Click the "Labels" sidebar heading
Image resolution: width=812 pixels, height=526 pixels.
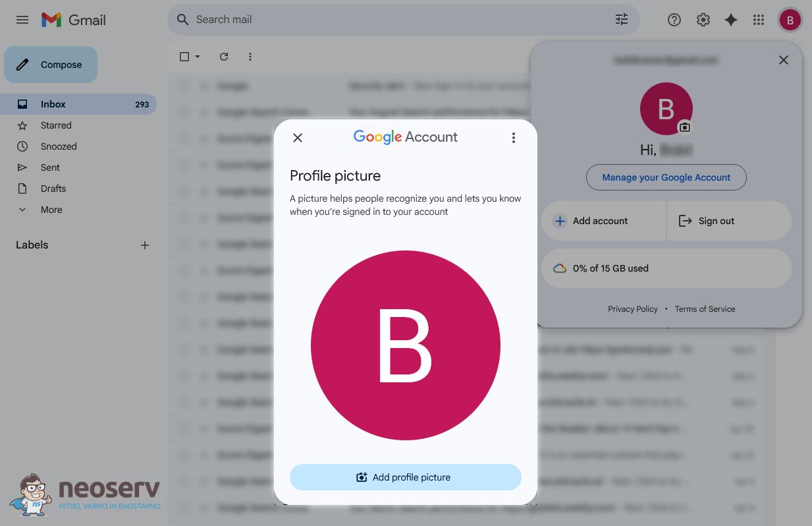32,245
